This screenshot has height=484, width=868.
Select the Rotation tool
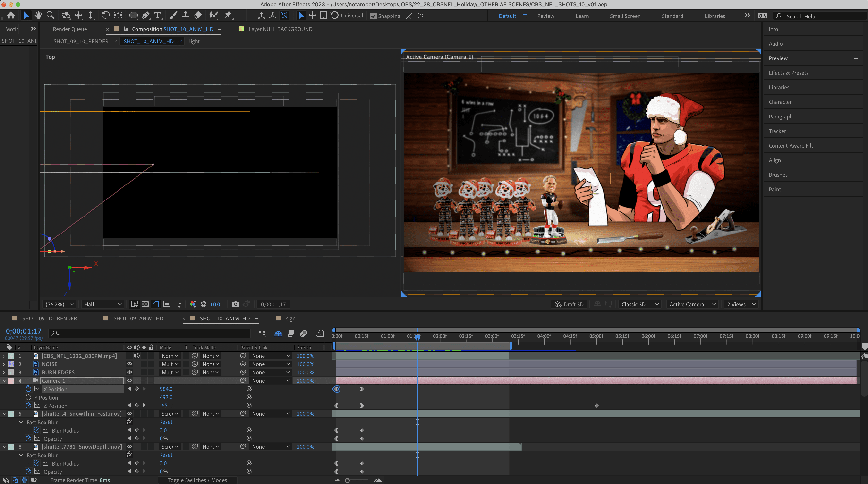tap(105, 15)
